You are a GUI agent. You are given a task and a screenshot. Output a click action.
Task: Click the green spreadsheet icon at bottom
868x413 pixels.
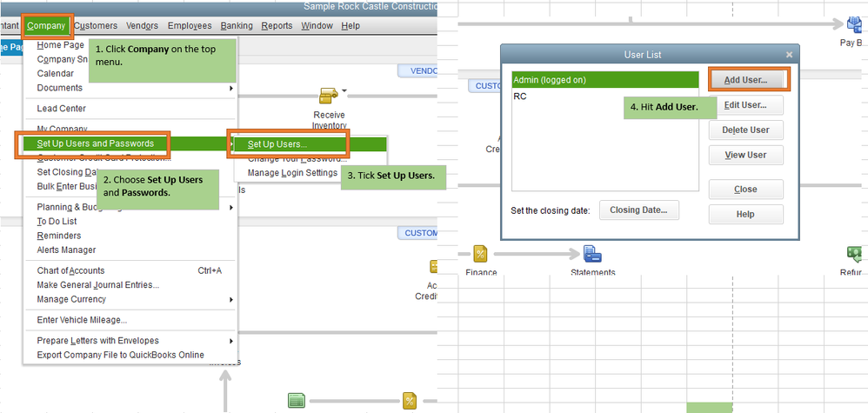click(x=297, y=401)
